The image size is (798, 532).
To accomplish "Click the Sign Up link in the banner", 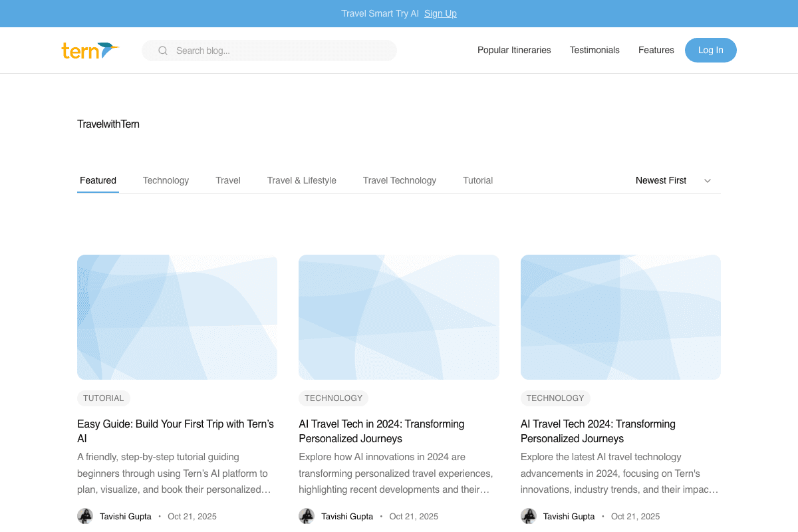I will pos(440,13).
